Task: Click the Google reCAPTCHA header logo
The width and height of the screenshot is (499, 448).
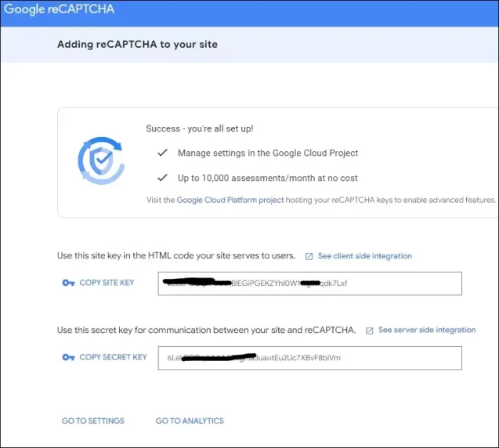Action: [60, 9]
